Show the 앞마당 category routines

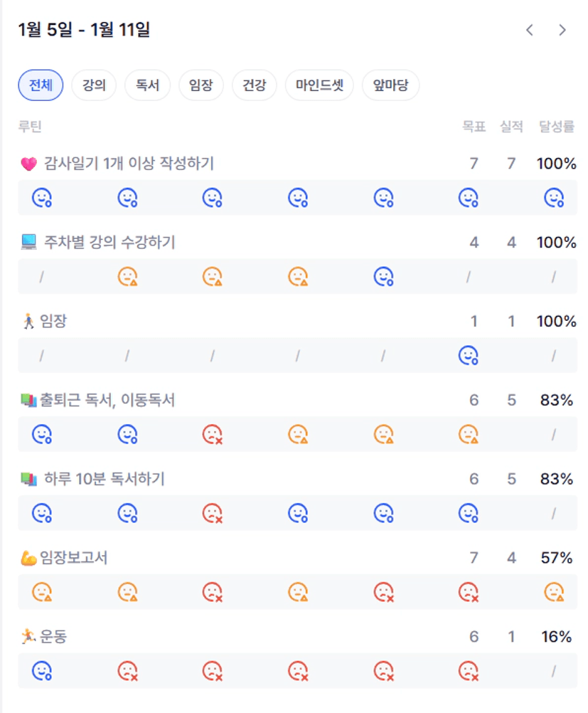click(390, 86)
